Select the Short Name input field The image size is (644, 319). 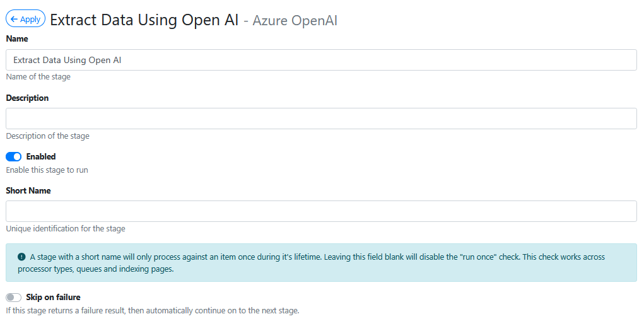click(321, 211)
